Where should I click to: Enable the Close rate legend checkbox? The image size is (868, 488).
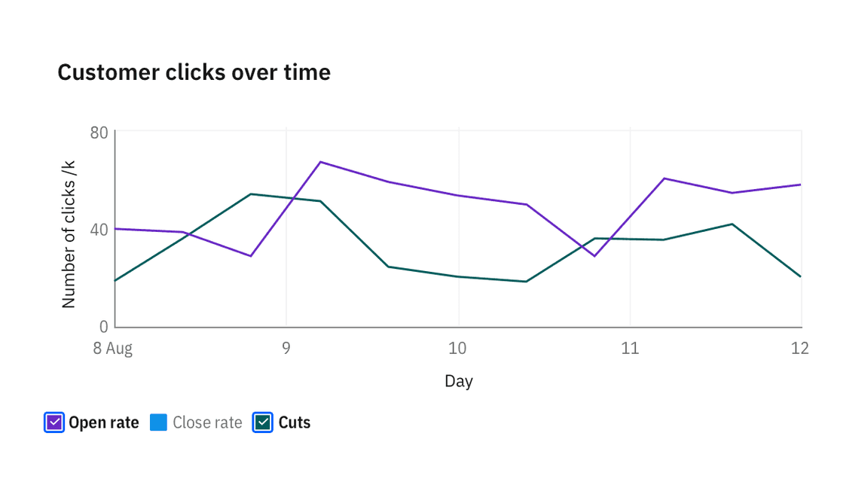(x=158, y=422)
